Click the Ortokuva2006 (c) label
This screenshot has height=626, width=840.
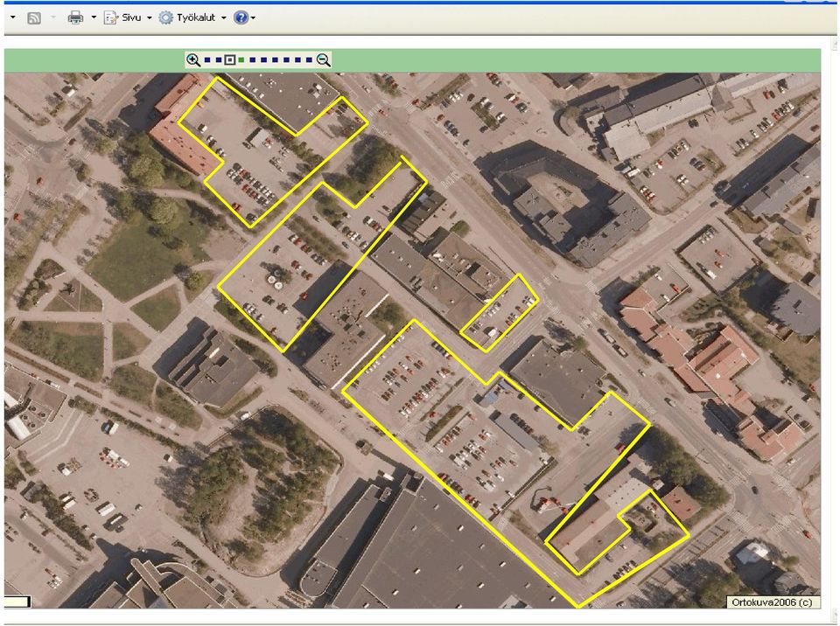[772, 602]
